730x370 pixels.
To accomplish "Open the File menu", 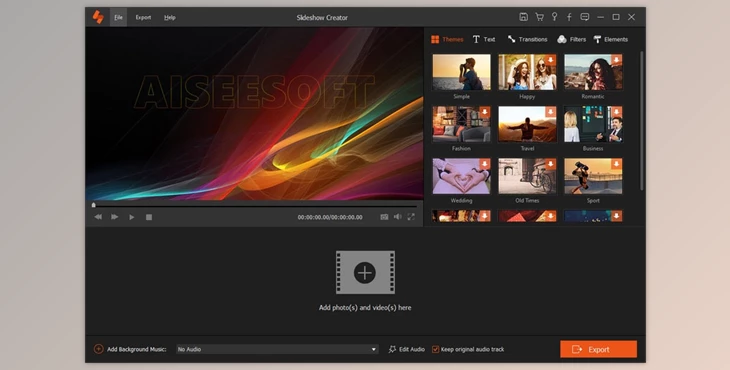I will coord(118,18).
